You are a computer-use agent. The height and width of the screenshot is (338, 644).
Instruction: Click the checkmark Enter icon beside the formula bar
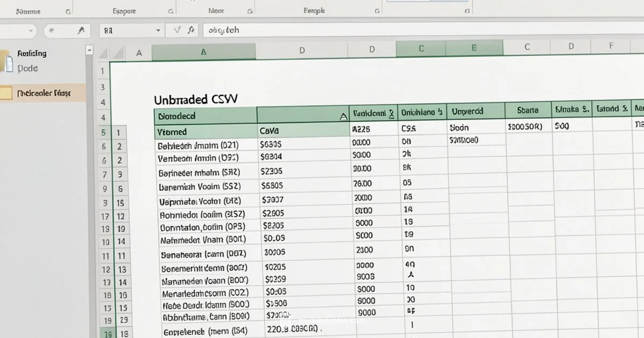pyautogui.click(x=177, y=30)
